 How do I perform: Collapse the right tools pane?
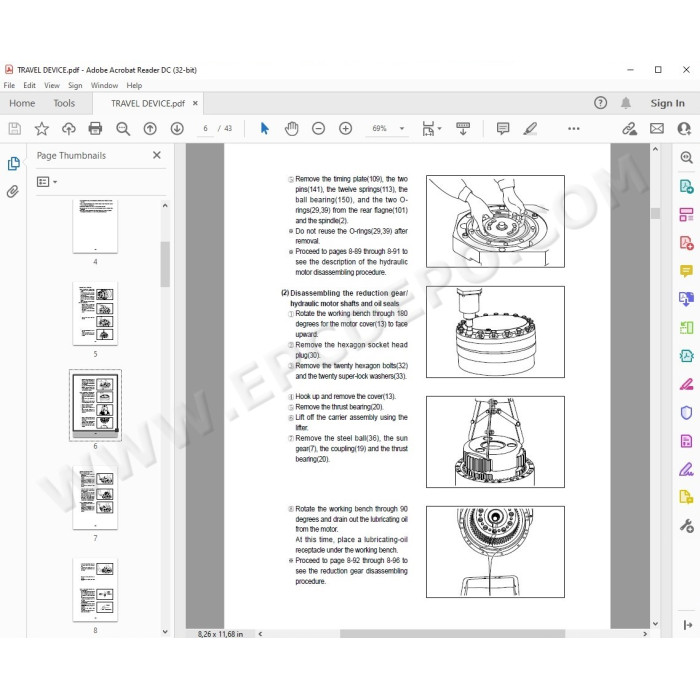coord(688,625)
